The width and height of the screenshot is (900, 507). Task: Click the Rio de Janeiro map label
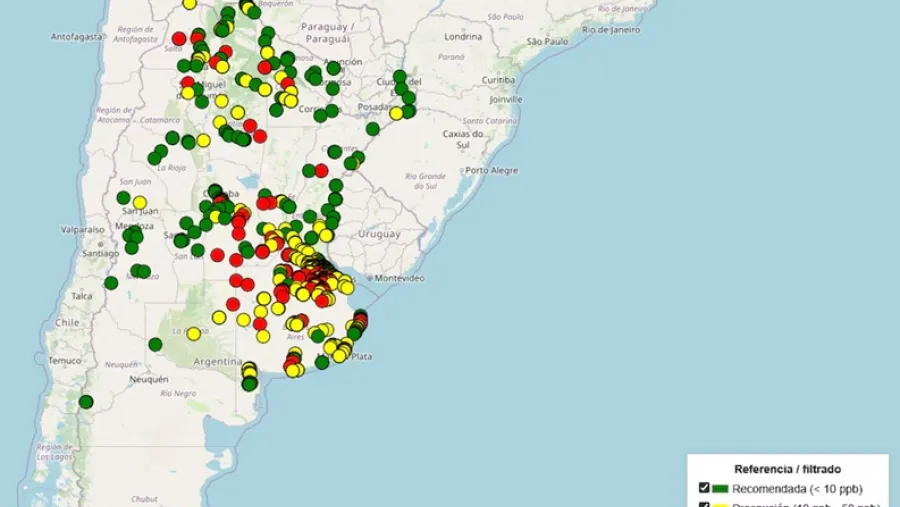(x=610, y=29)
